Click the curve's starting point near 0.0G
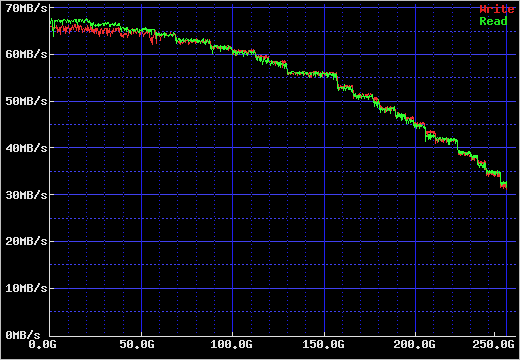520x360 pixels. click(51, 24)
